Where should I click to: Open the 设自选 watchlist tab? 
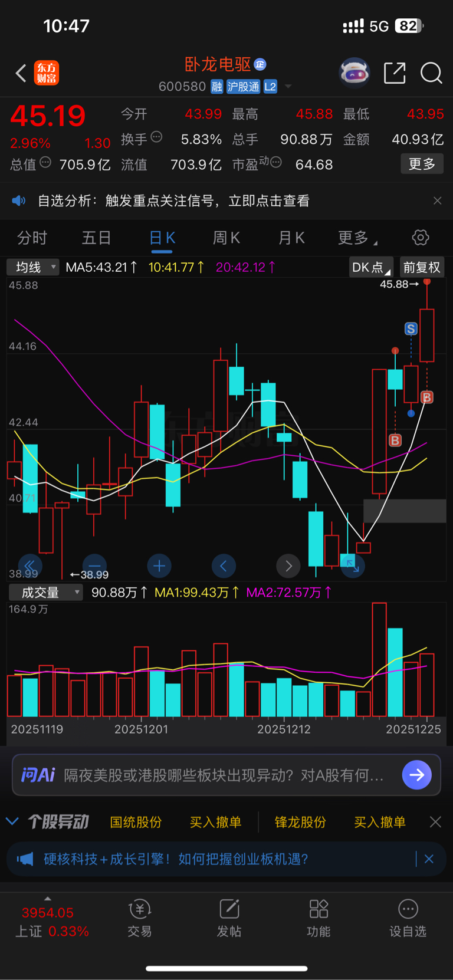[x=408, y=918]
